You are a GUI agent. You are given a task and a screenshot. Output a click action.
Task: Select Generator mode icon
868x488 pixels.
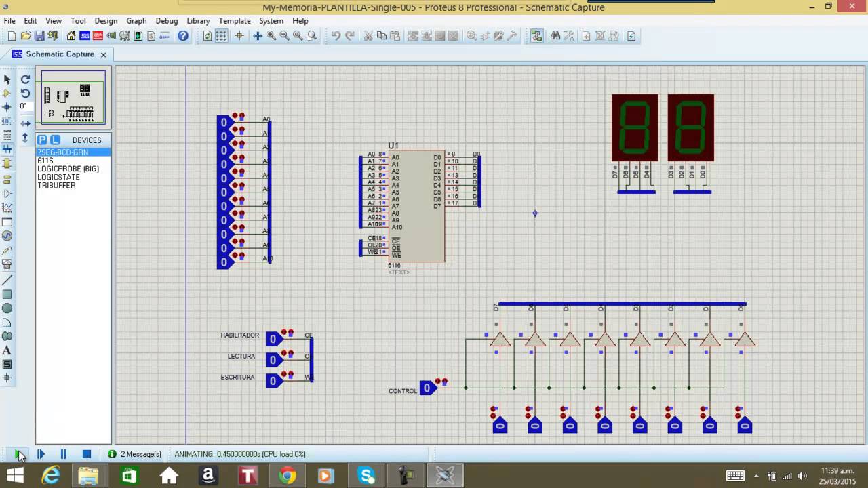click(x=7, y=236)
